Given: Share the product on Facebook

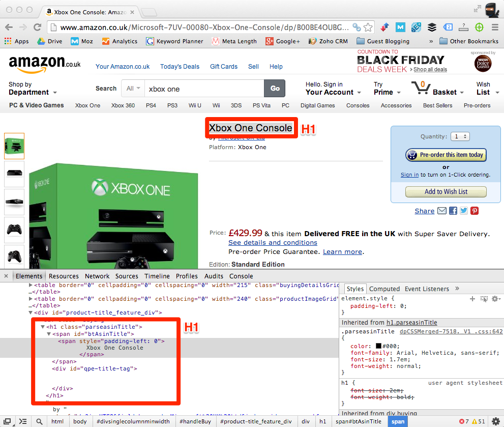Looking at the screenshot, I should (453, 211).
